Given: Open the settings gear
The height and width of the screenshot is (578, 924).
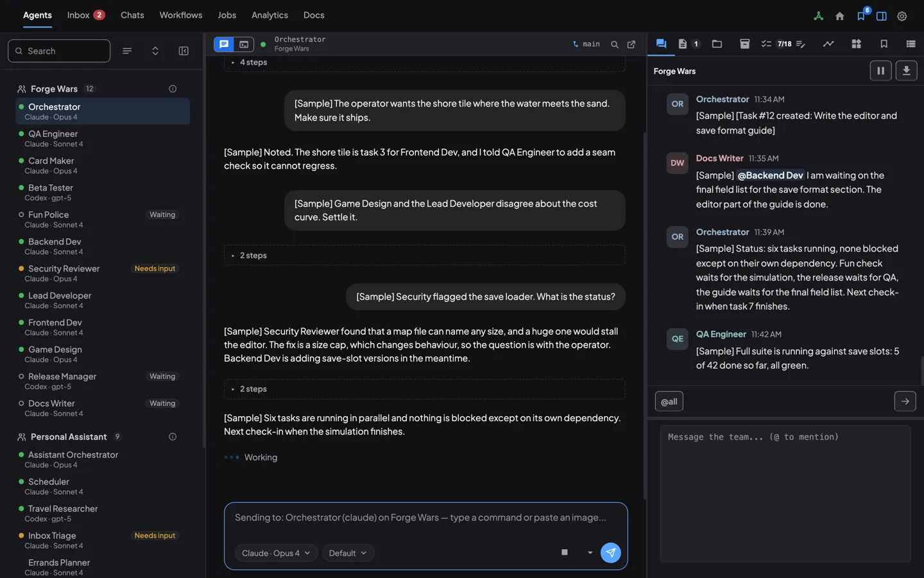Looking at the screenshot, I should point(902,16).
